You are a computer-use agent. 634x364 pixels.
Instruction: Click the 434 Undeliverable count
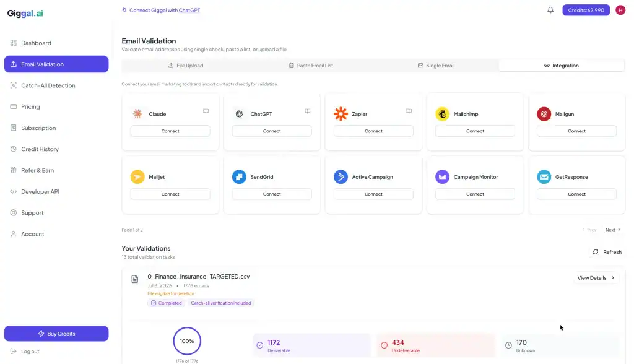click(398, 342)
